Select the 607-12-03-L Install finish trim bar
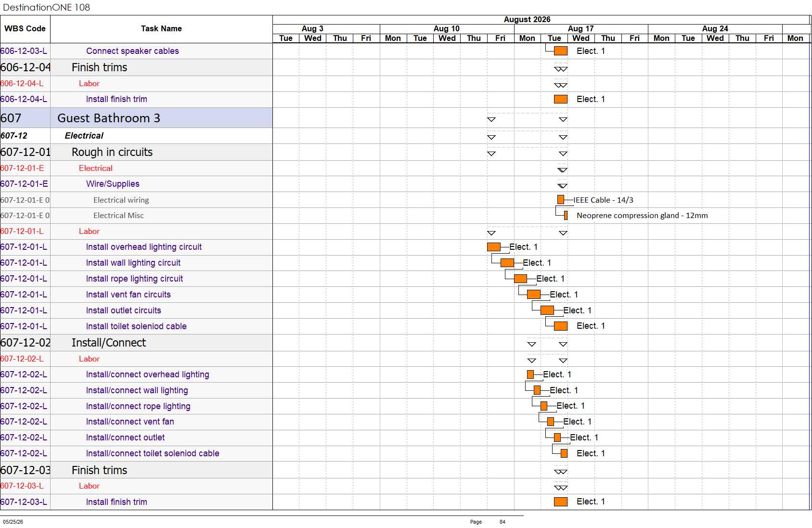This screenshot has height=528, width=812. click(x=561, y=502)
